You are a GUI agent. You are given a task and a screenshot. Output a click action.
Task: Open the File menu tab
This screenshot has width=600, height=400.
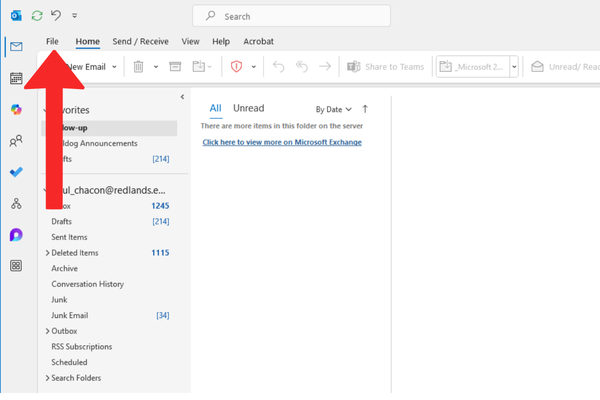[x=52, y=41]
